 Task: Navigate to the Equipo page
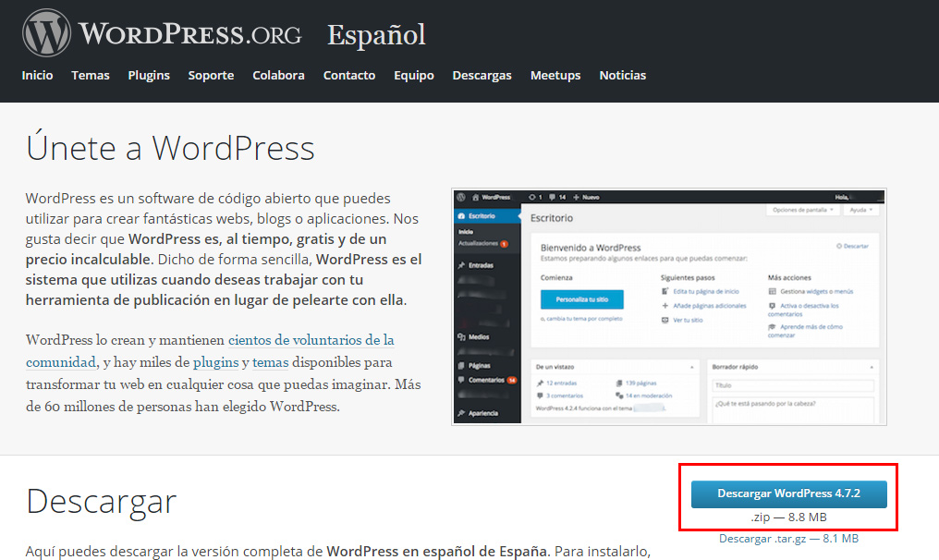(x=414, y=76)
